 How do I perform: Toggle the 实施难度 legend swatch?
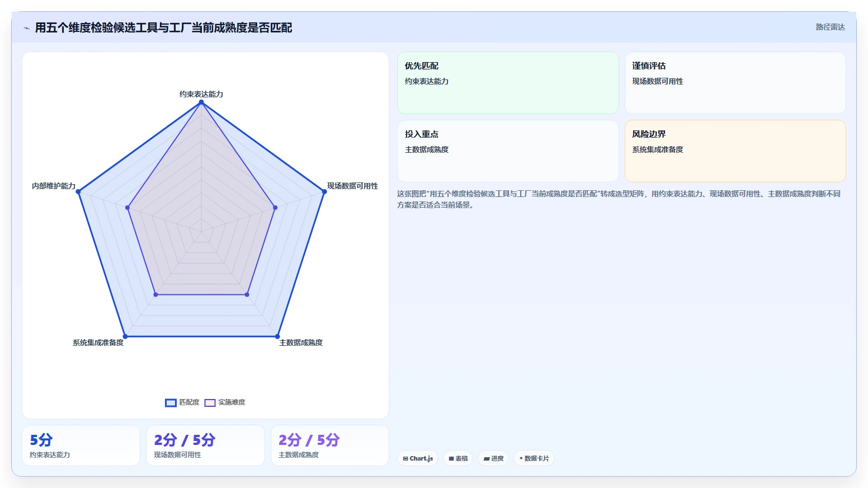210,402
